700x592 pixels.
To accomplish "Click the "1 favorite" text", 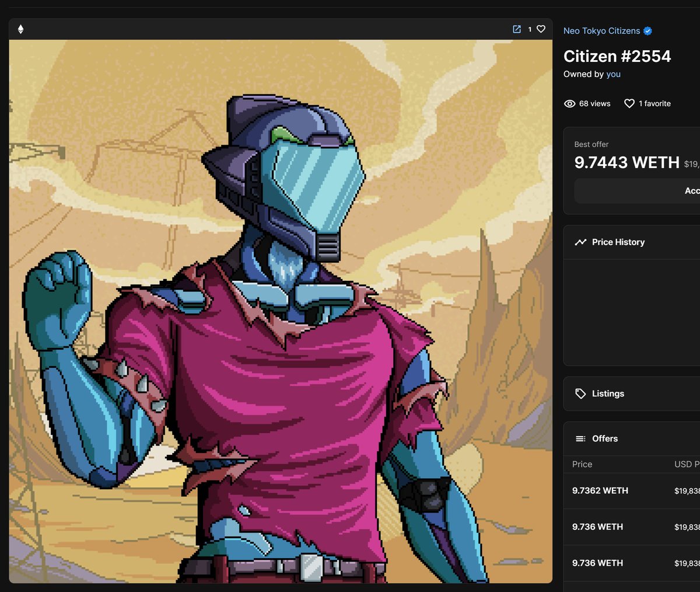I will tap(654, 104).
